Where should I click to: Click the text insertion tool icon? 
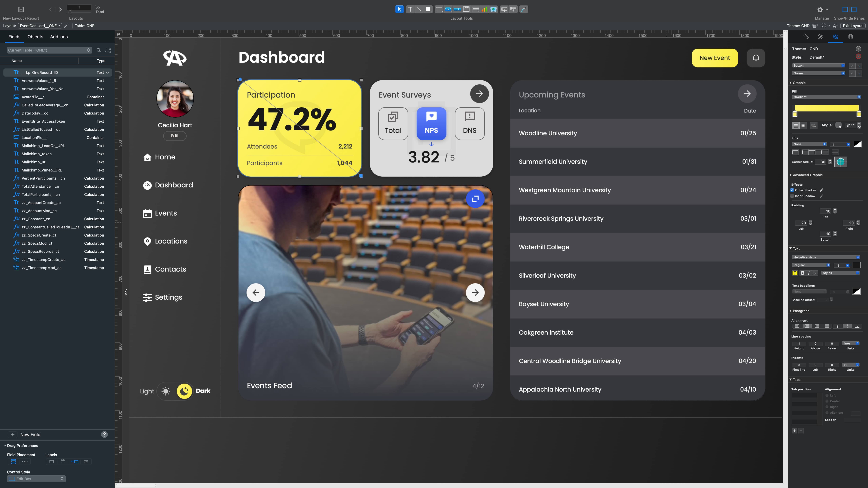point(409,9)
